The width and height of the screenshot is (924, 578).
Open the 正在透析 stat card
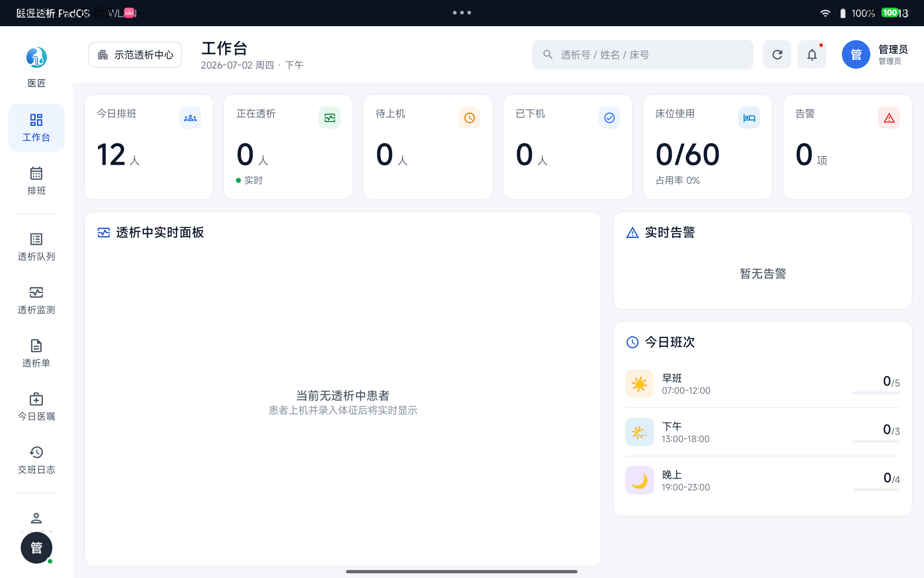tap(288, 147)
